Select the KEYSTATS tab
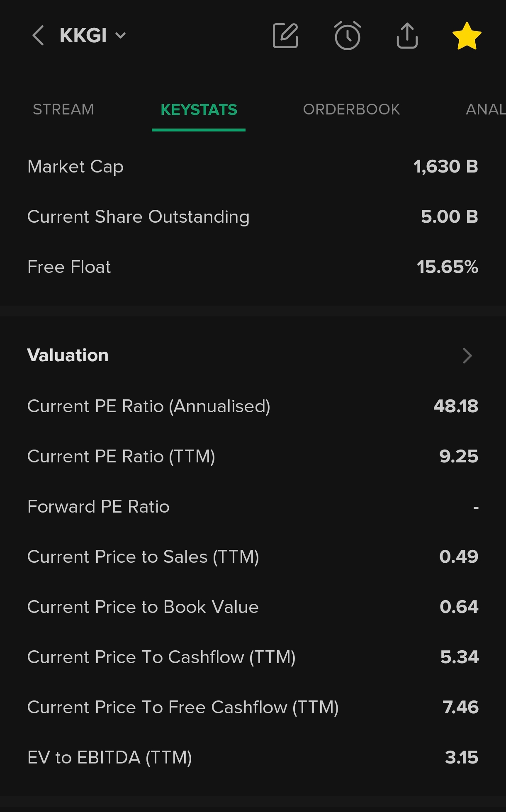 point(199,109)
